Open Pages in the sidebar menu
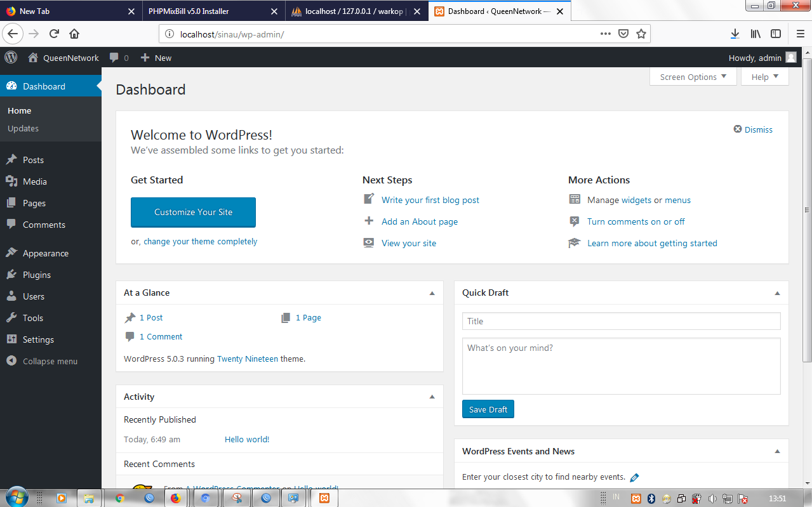This screenshot has height=507, width=812. click(x=51, y=203)
